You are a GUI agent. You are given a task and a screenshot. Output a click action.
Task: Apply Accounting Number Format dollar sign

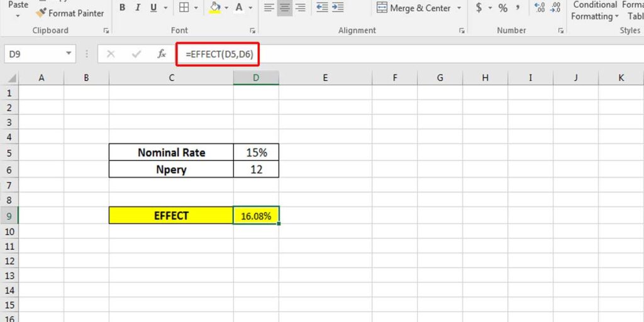click(479, 8)
